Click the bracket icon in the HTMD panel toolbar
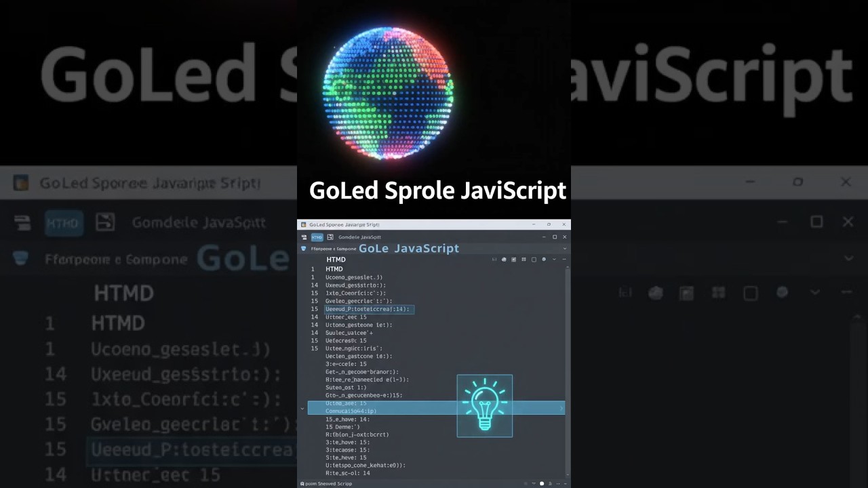The height and width of the screenshot is (488, 868). click(494, 259)
